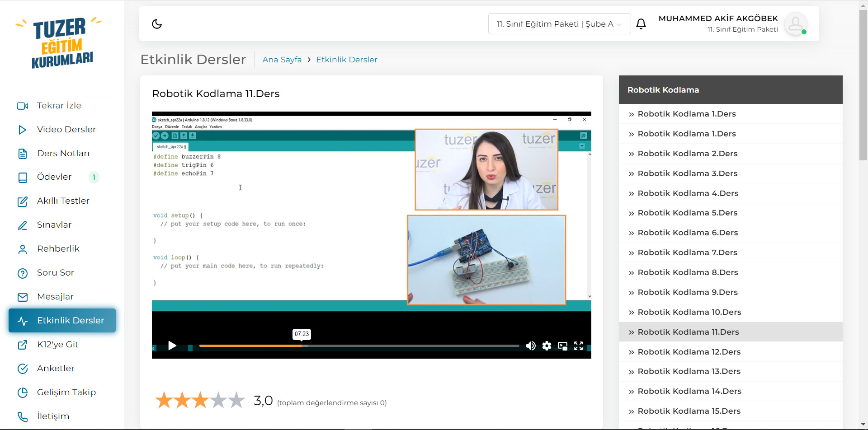This screenshot has width=868, height=430.
Task: Open the video settings gear
Action: [x=547, y=346]
